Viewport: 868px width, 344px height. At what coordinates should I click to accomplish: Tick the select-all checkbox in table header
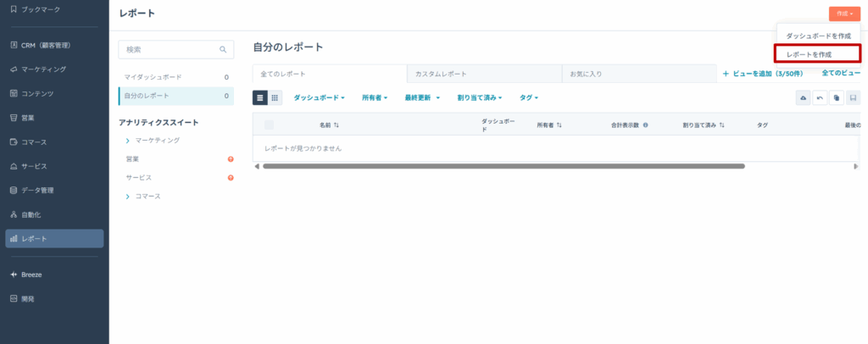tap(269, 125)
